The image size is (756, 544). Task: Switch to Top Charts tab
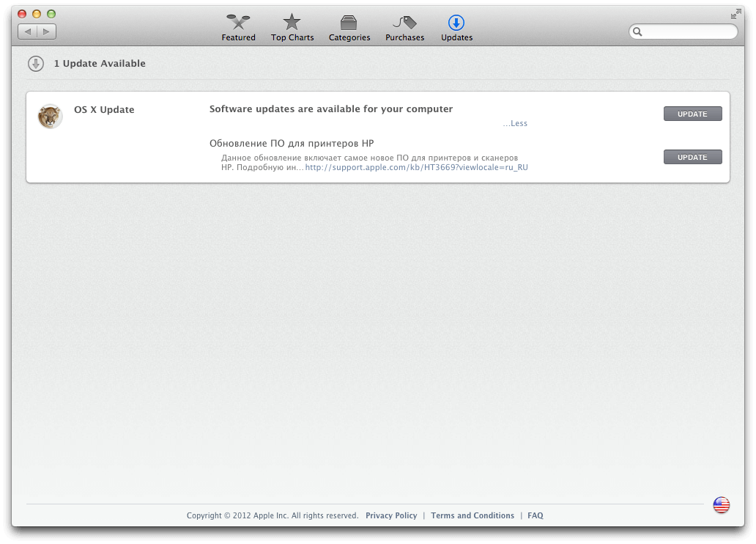click(292, 28)
